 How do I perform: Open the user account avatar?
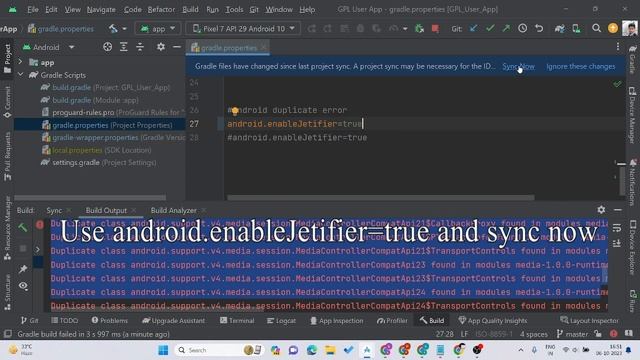coord(630,28)
